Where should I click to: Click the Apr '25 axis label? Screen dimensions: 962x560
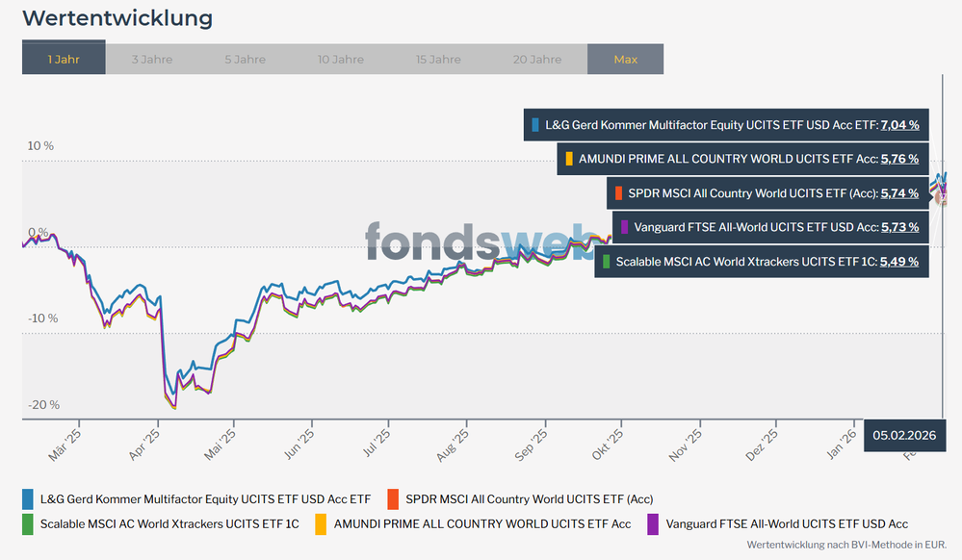click(143, 445)
